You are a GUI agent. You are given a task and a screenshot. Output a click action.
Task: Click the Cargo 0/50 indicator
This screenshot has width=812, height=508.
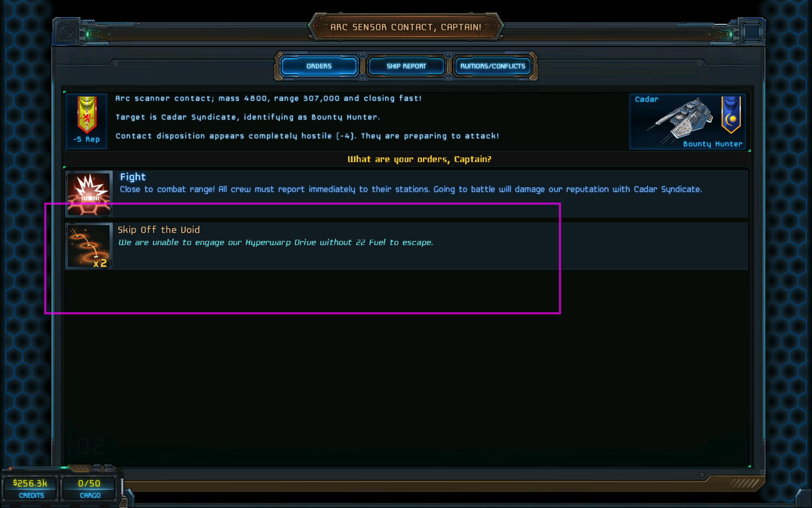point(89,488)
